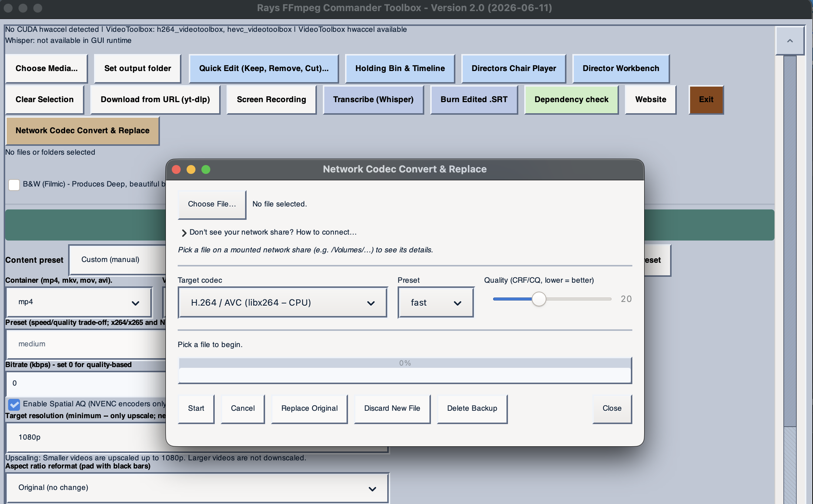The height and width of the screenshot is (504, 813).
Task: Click the Bitrate (kbps) input field
Action: [x=86, y=383]
